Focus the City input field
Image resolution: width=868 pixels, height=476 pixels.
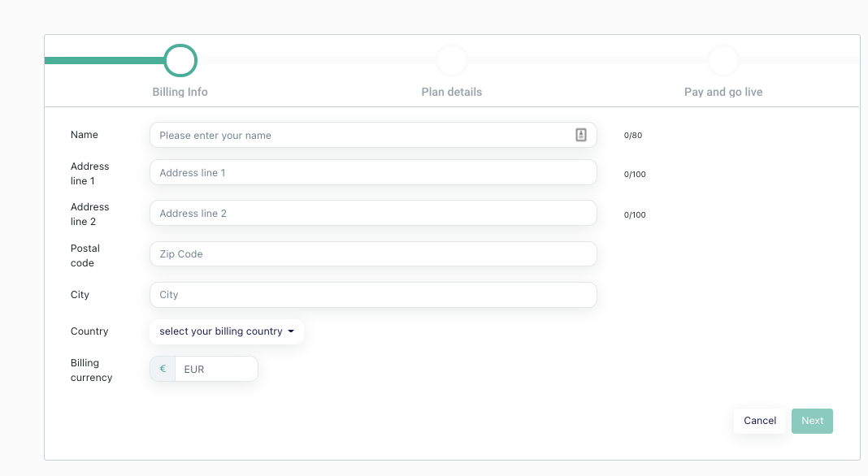pyautogui.click(x=373, y=295)
